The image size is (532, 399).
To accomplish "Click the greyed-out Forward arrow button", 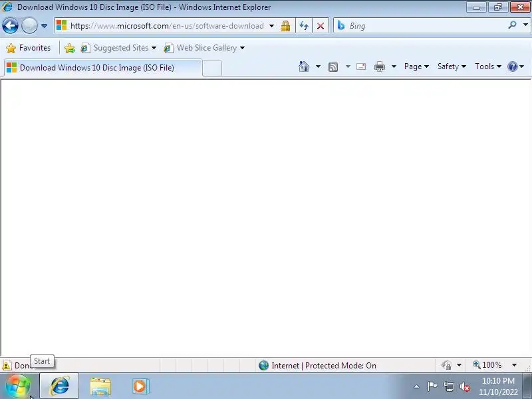I will coord(29,26).
